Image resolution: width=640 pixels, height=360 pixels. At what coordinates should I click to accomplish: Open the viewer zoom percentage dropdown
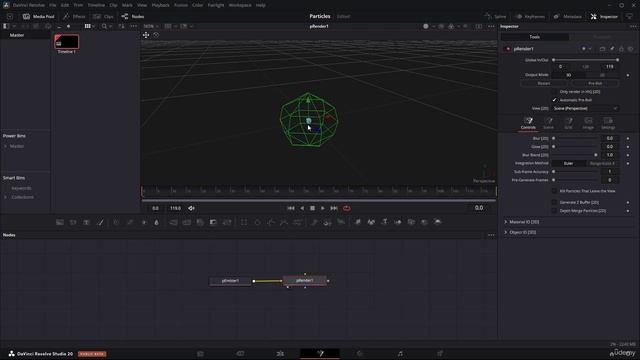point(151,26)
